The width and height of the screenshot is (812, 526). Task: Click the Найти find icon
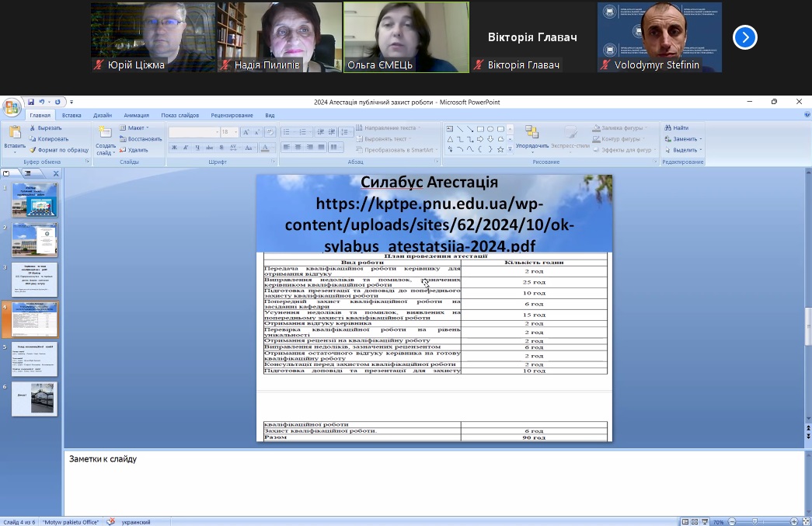pyautogui.click(x=676, y=128)
